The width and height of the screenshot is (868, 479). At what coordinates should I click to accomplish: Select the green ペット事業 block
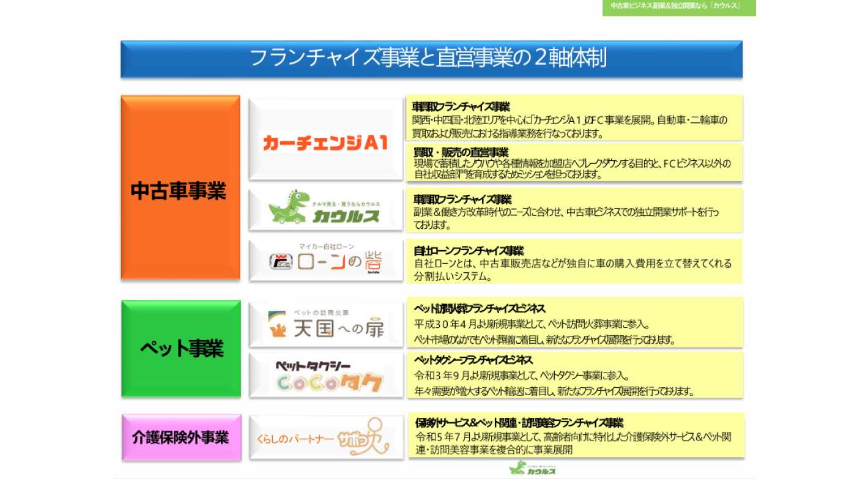coord(180,349)
